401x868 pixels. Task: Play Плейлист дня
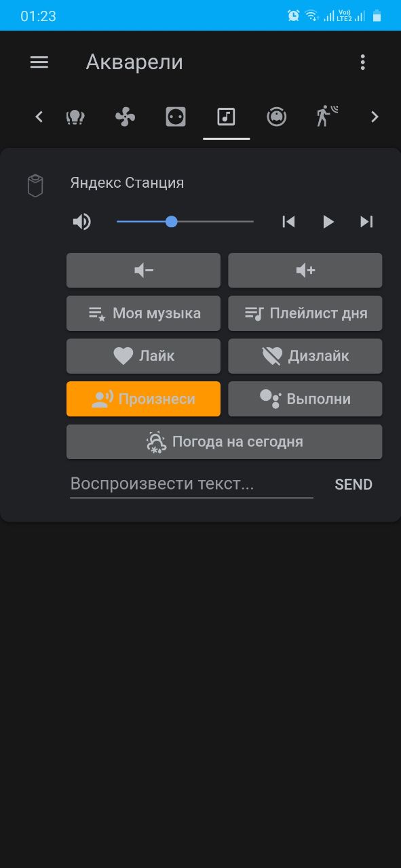point(305,313)
